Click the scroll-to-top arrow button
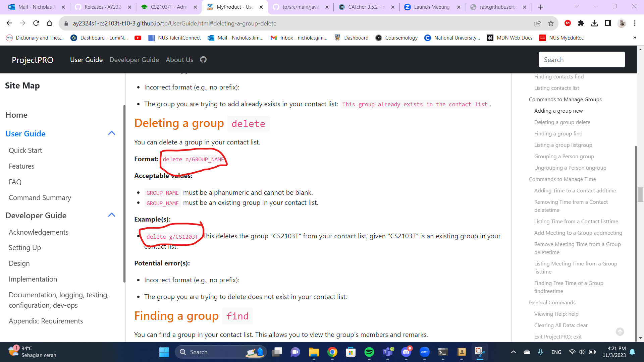 [620, 331]
